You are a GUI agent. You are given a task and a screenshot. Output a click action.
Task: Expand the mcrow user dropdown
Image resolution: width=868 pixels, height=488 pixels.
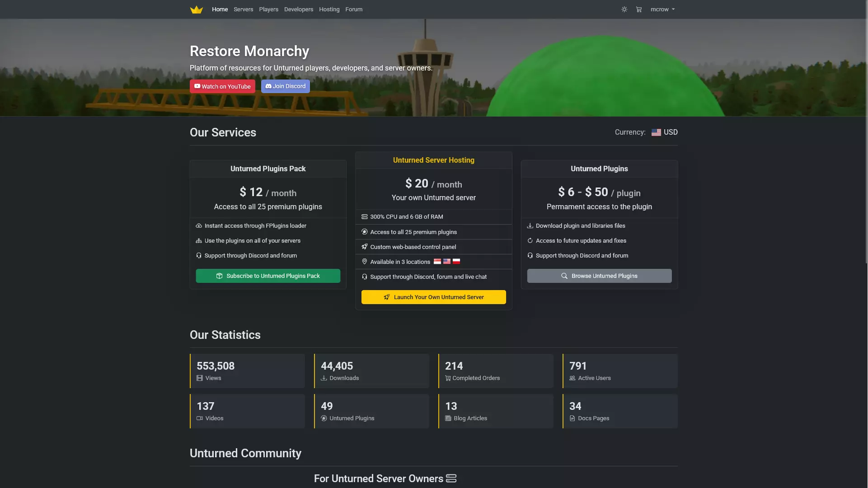(x=662, y=9)
